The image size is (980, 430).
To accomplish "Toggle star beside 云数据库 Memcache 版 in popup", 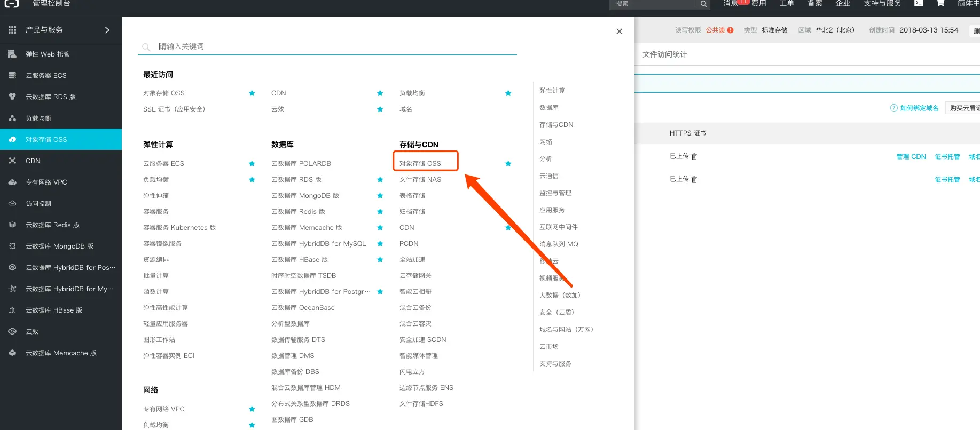I will tap(380, 228).
